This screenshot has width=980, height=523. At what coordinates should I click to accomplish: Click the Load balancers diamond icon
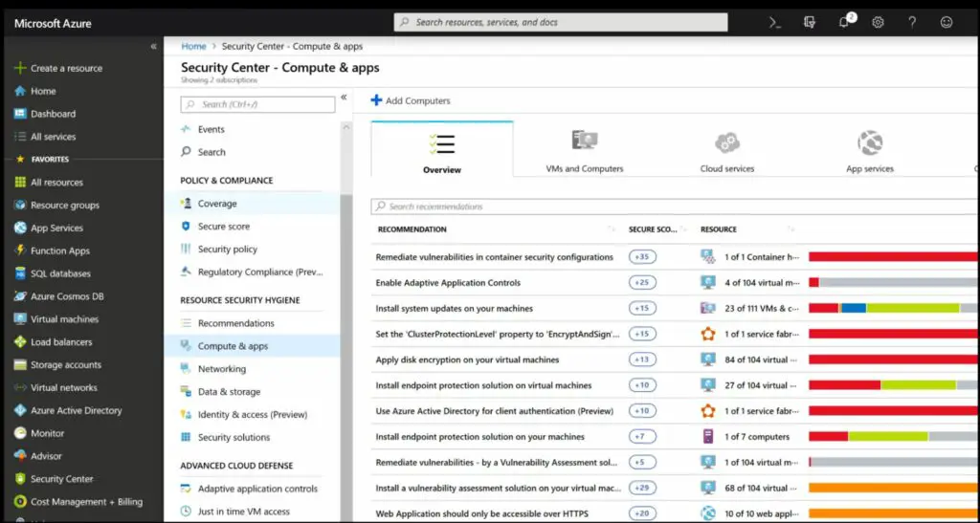coord(20,342)
